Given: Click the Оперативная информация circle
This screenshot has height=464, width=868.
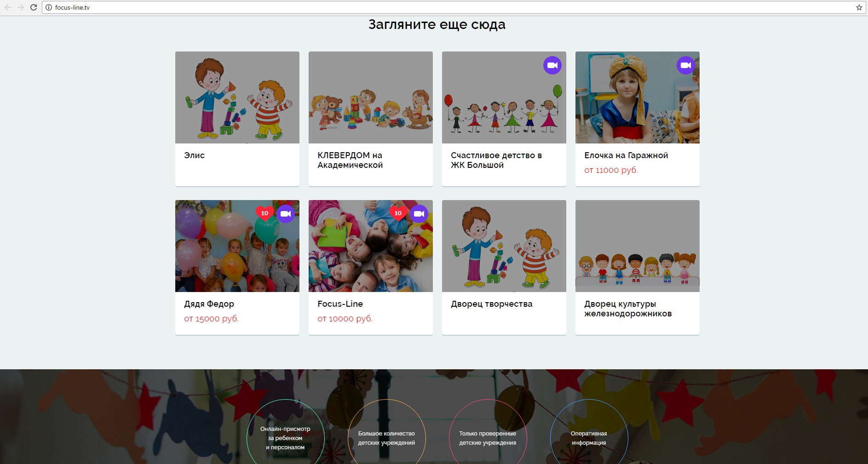Looking at the screenshot, I should point(589,437).
